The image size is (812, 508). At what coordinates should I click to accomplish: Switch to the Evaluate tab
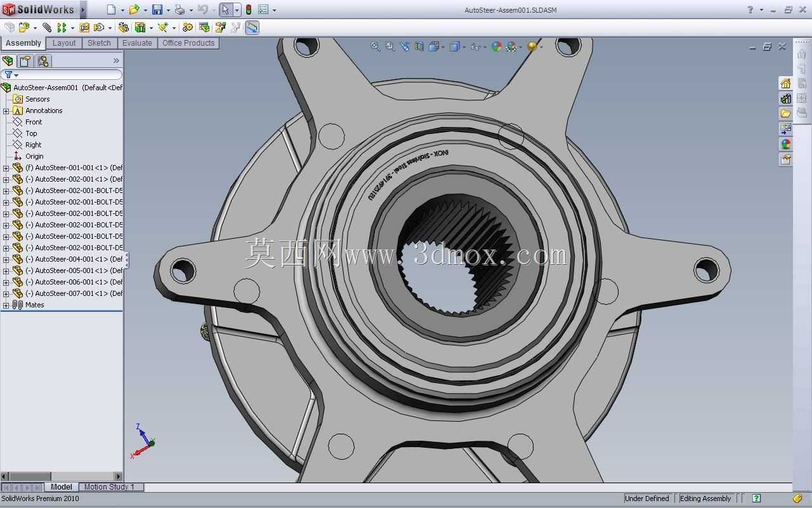137,43
